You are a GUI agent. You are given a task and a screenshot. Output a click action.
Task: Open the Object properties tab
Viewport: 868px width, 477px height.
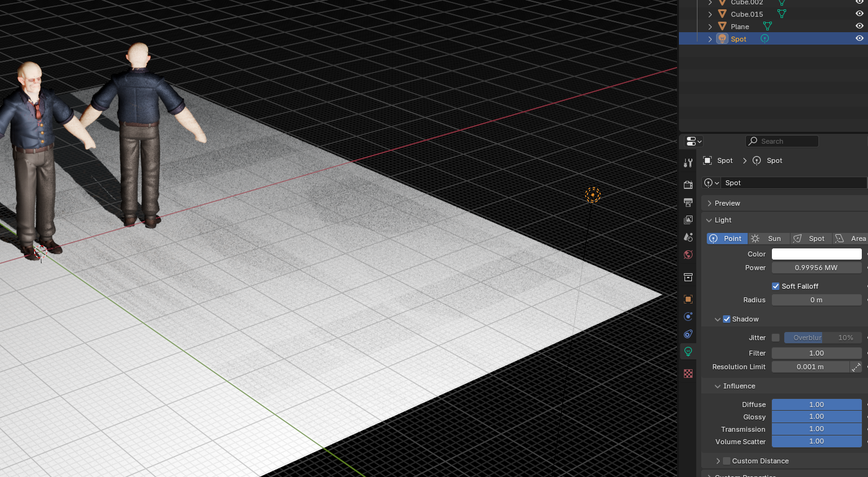click(x=688, y=299)
